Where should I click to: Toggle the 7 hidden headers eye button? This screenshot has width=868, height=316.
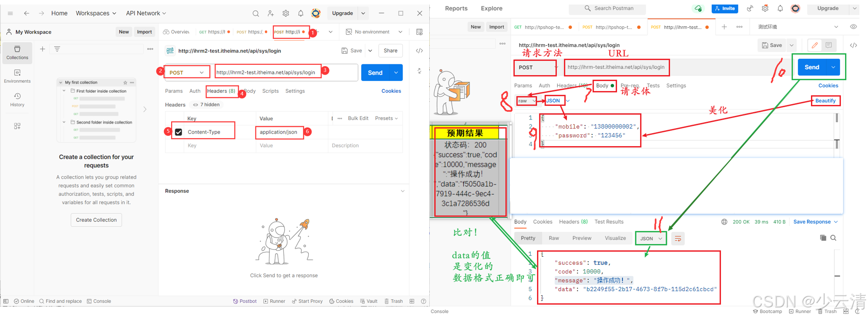point(206,105)
